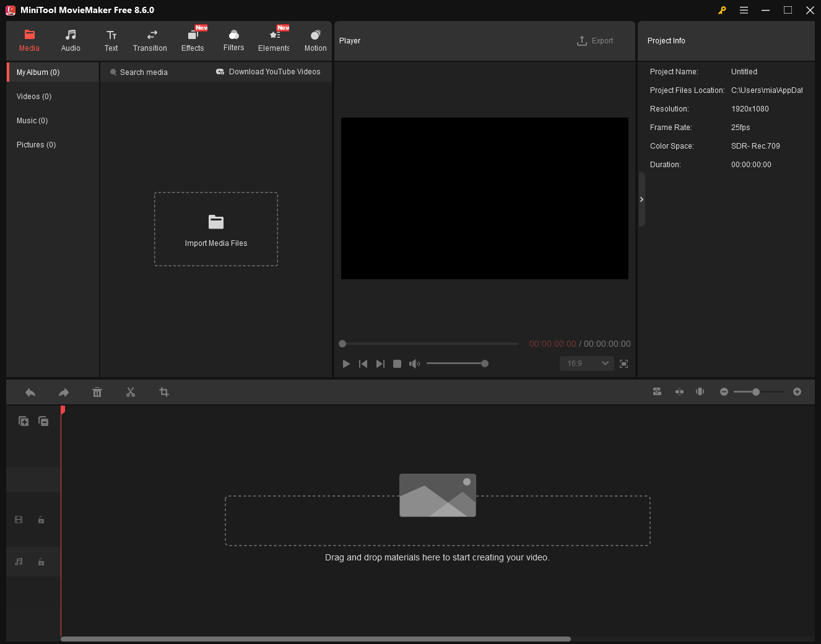
Task: Adjust the player volume slider
Action: coord(458,363)
